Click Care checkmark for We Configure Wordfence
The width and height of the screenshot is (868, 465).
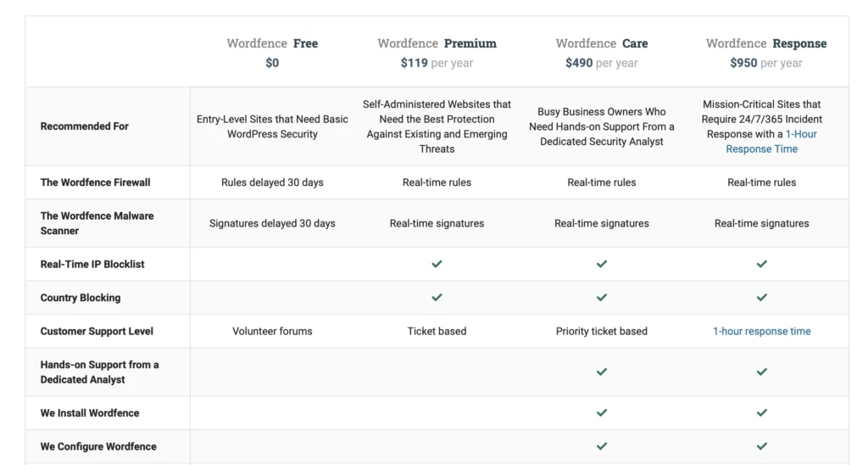[602, 446]
